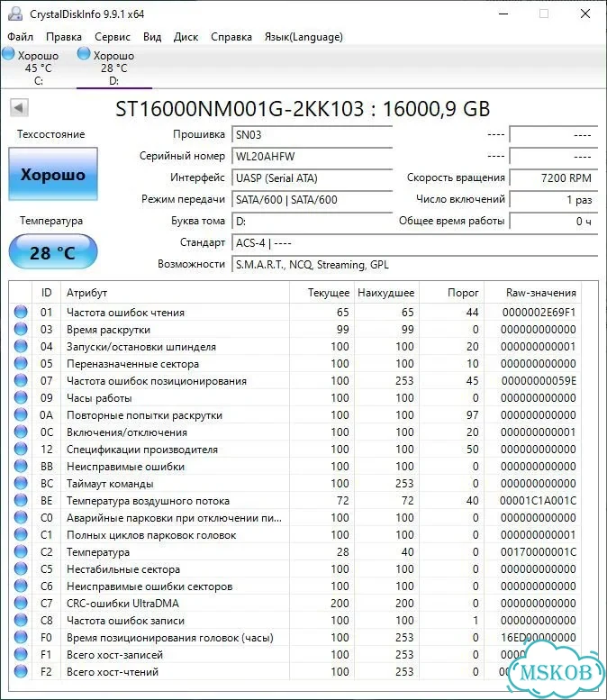Open the Язык(Language) menu

[303, 37]
